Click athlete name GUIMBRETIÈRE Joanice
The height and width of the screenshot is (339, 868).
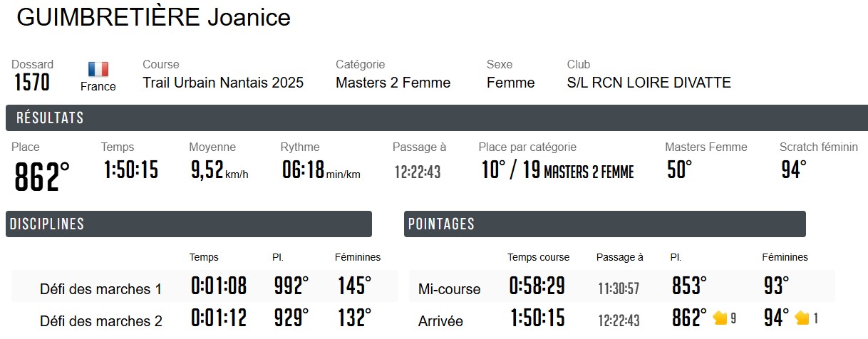tap(153, 18)
